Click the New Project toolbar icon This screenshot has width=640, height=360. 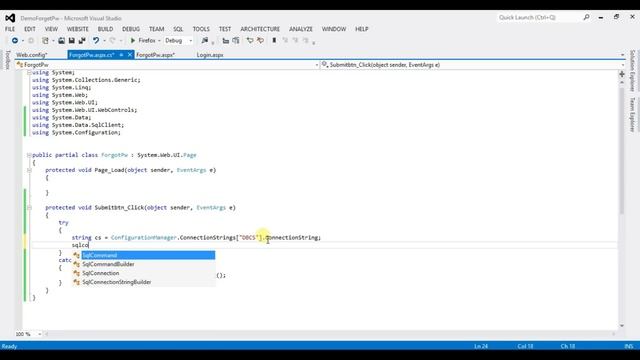click(x=45, y=40)
